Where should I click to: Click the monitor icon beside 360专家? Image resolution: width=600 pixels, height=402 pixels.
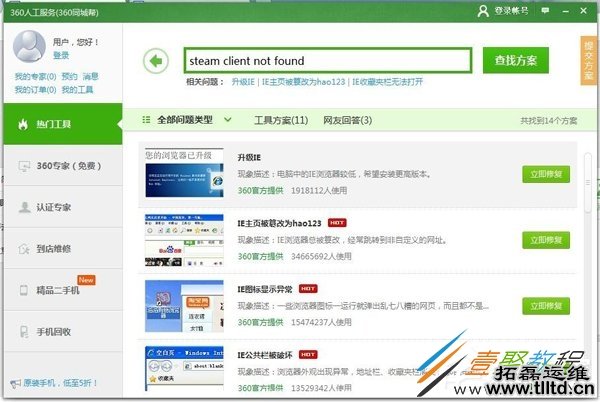(x=24, y=166)
